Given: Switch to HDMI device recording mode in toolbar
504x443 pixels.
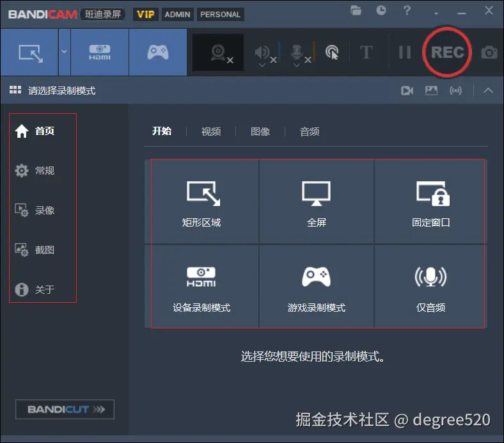Looking at the screenshot, I should click(100, 52).
